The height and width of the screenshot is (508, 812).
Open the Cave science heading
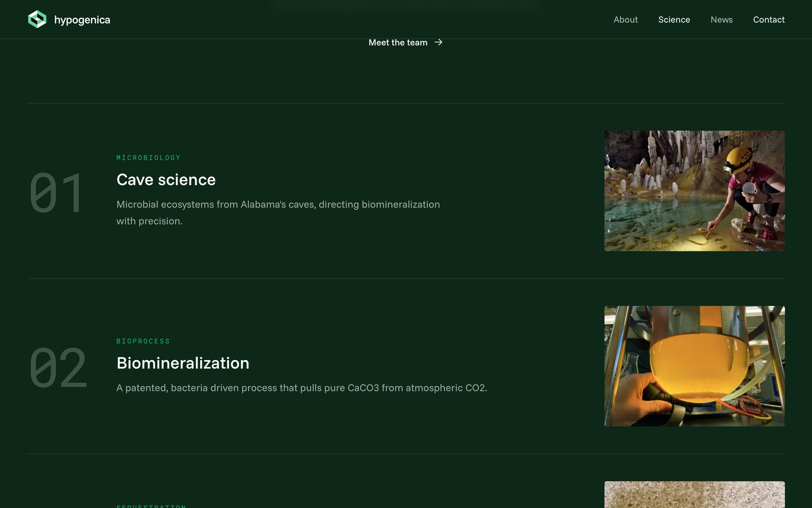coord(166,179)
